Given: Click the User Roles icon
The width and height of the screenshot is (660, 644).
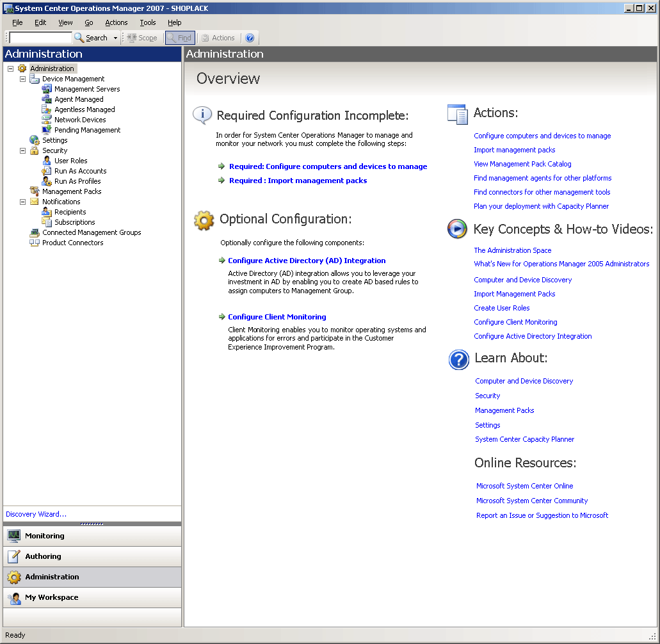Looking at the screenshot, I should (46, 161).
